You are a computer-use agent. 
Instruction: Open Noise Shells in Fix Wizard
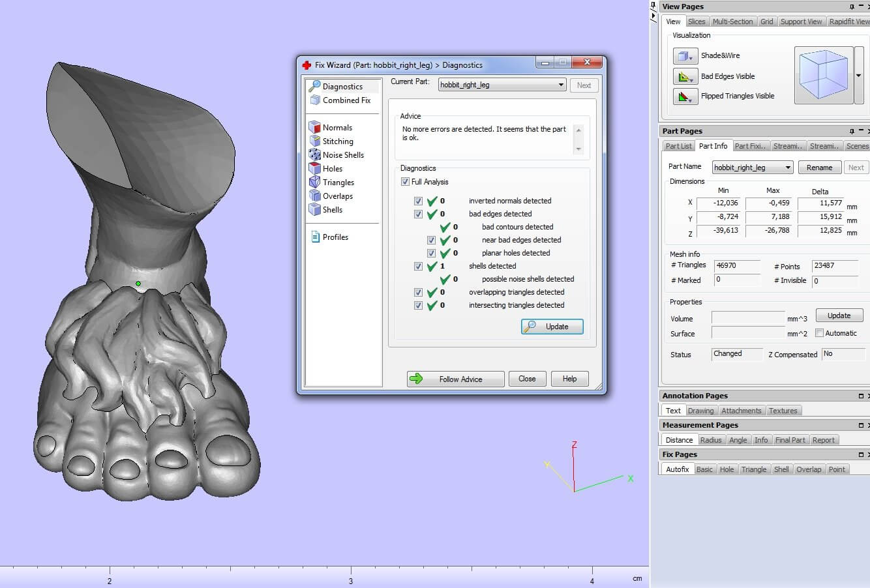343,155
